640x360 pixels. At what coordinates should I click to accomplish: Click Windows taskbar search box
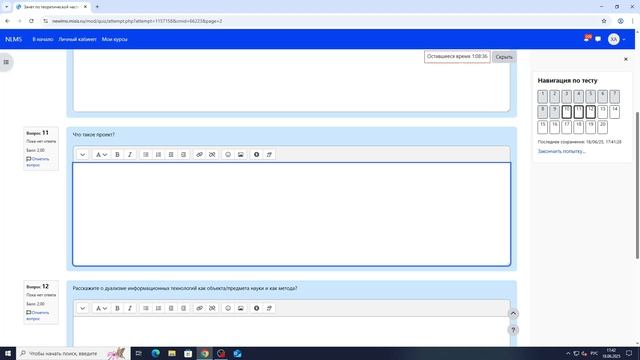tap(73, 353)
